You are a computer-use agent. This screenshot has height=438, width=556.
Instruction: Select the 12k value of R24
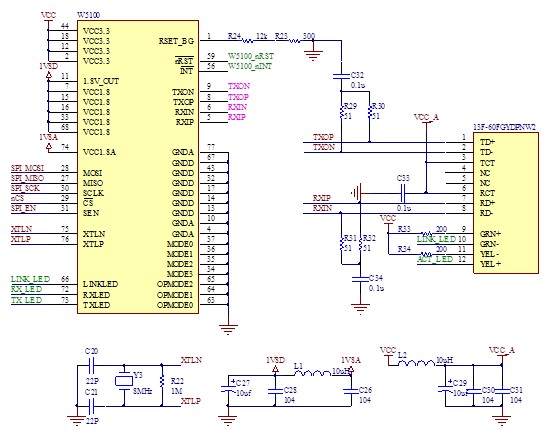[261, 36]
